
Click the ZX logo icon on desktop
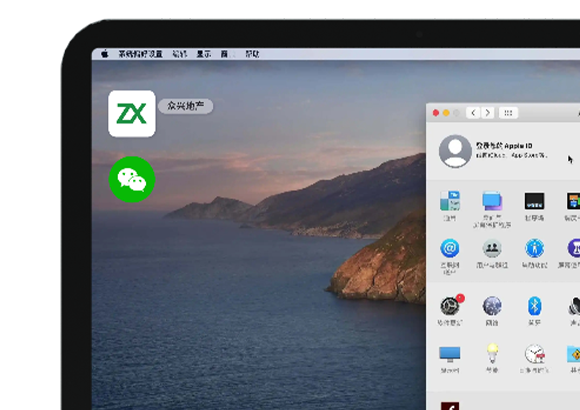(x=132, y=114)
